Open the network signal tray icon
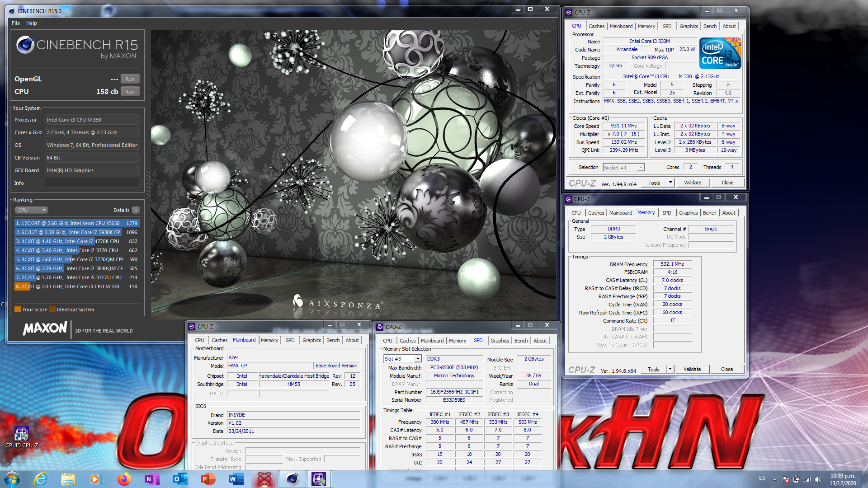868x488 pixels. click(807, 479)
